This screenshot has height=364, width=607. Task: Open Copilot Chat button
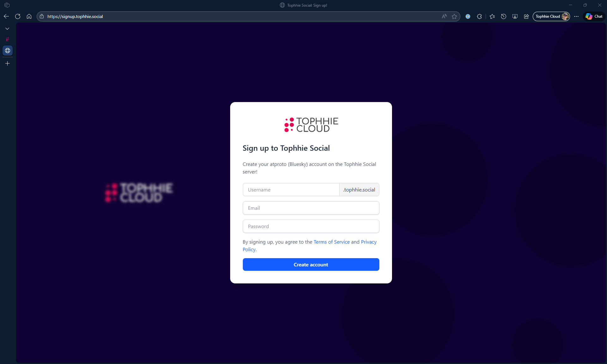point(594,16)
